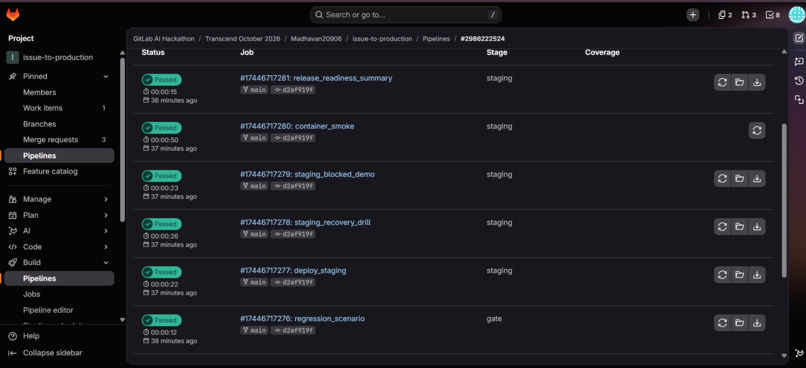
Task: Expand the Code menu in sidebar
Action: point(106,247)
